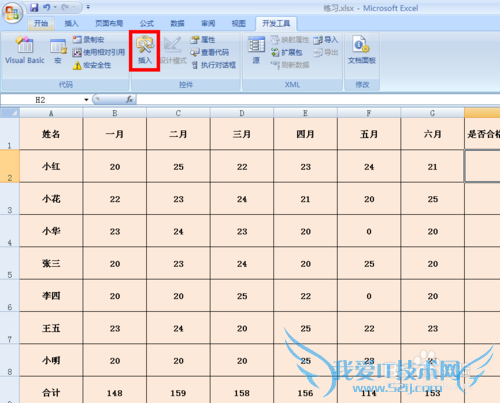Image resolution: width=500 pixels, height=403 pixels.
Task: Click the Name Box showing H2
Action: pos(41,100)
